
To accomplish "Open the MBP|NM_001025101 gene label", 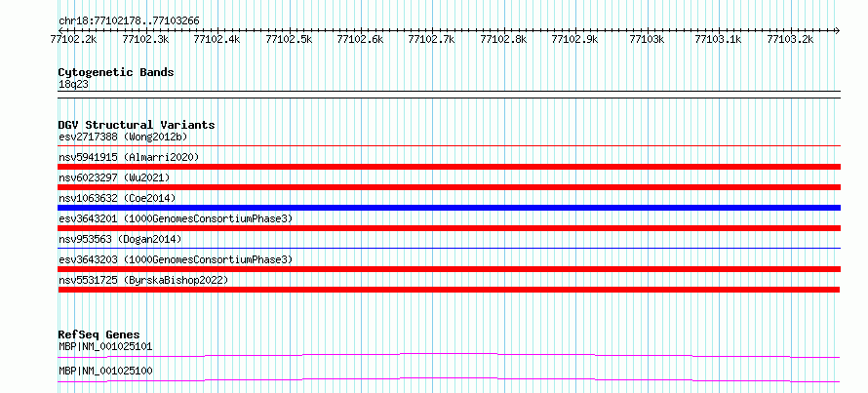I will pyautogui.click(x=105, y=346).
